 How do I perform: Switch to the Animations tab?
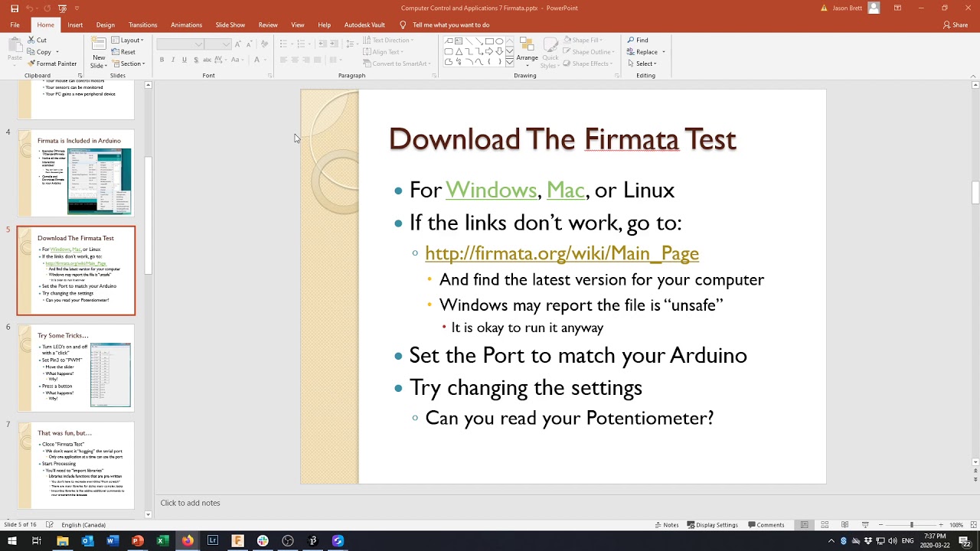pos(187,24)
